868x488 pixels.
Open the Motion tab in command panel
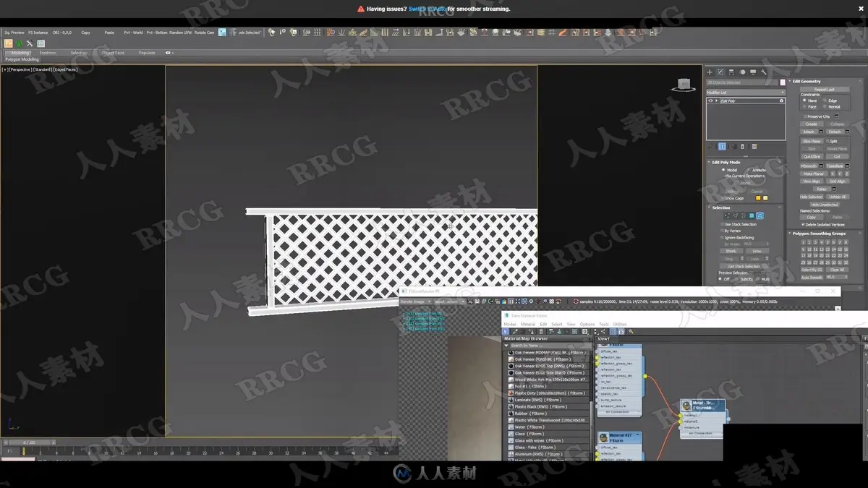click(x=742, y=72)
